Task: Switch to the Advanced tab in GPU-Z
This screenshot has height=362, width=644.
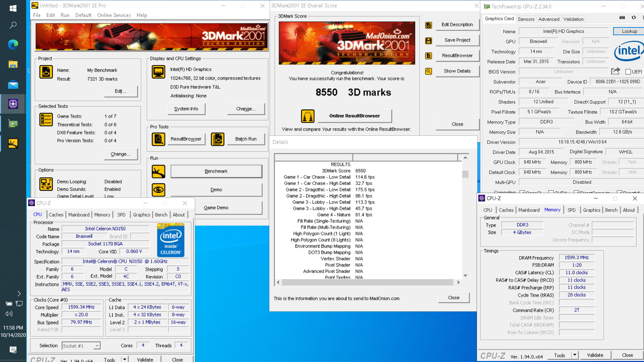Action: [x=549, y=19]
